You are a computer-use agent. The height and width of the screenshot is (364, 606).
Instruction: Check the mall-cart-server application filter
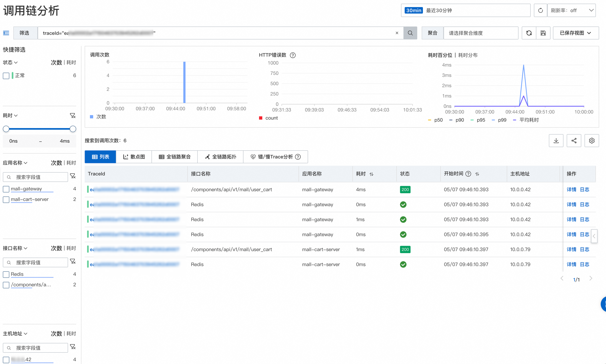tap(6, 200)
